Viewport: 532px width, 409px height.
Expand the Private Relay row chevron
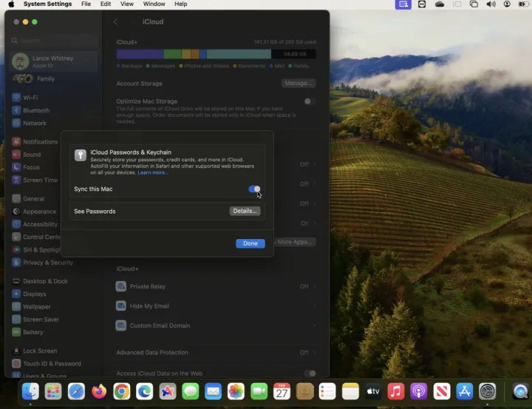(315, 286)
